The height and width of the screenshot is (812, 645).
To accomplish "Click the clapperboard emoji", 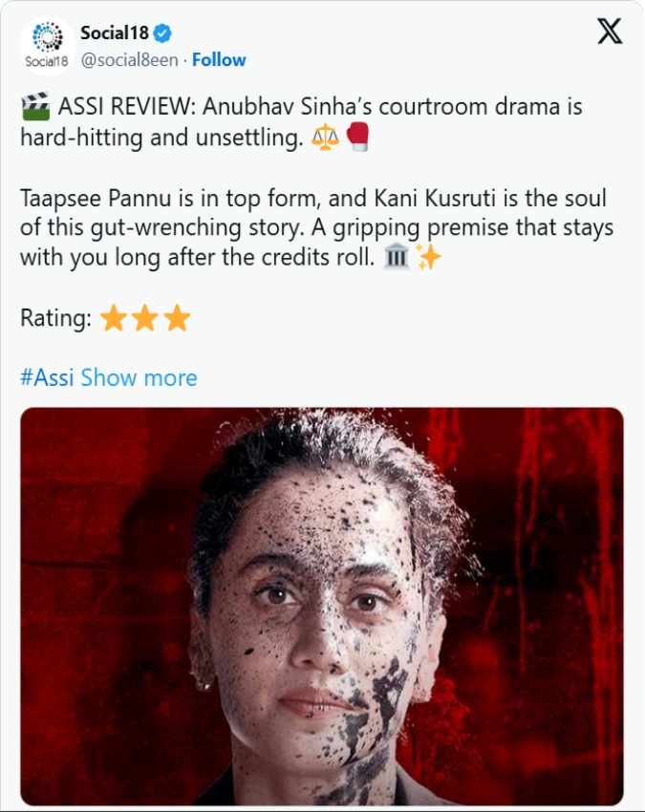I will [x=35, y=107].
